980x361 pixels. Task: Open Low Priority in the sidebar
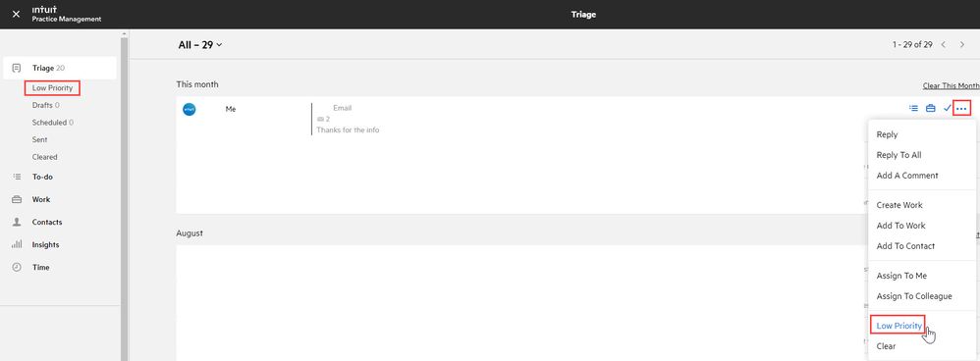point(52,88)
